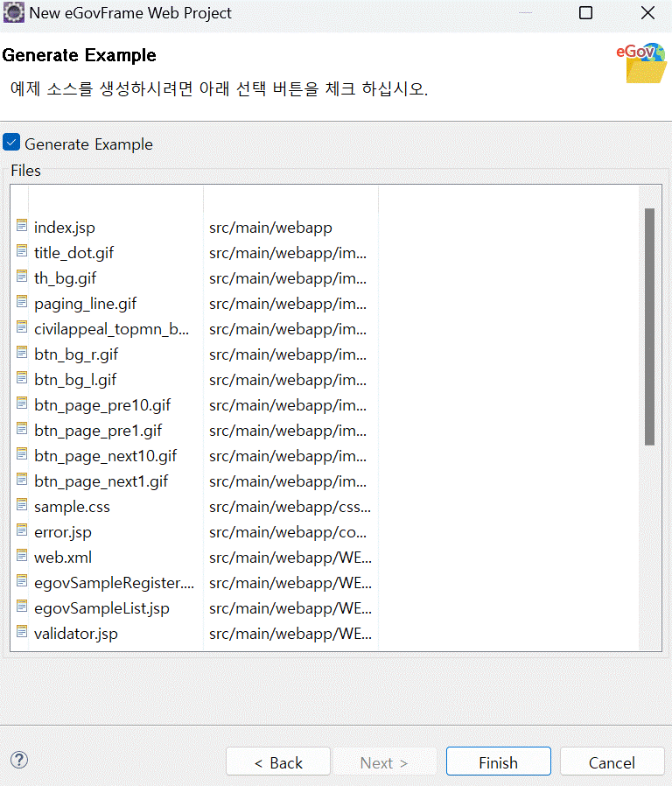The width and height of the screenshot is (672, 786).
Task: Select the web.xml entry
Action: point(63,558)
